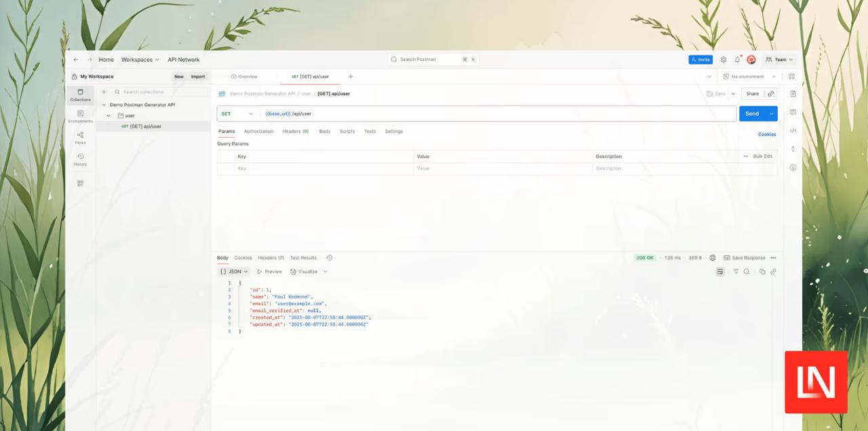The height and width of the screenshot is (431, 868).
Task: Open the No Environment selector
Action: [749, 76]
